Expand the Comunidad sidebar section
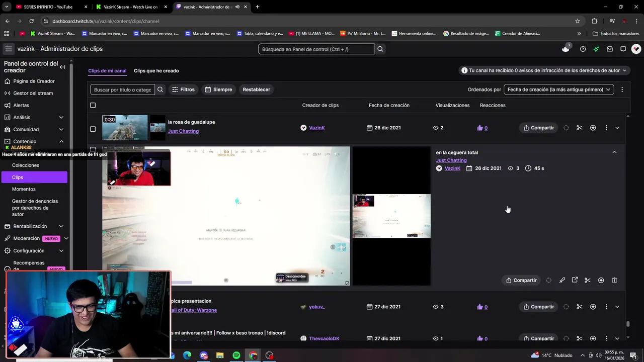The image size is (644, 362). click(x=61, y=129)
